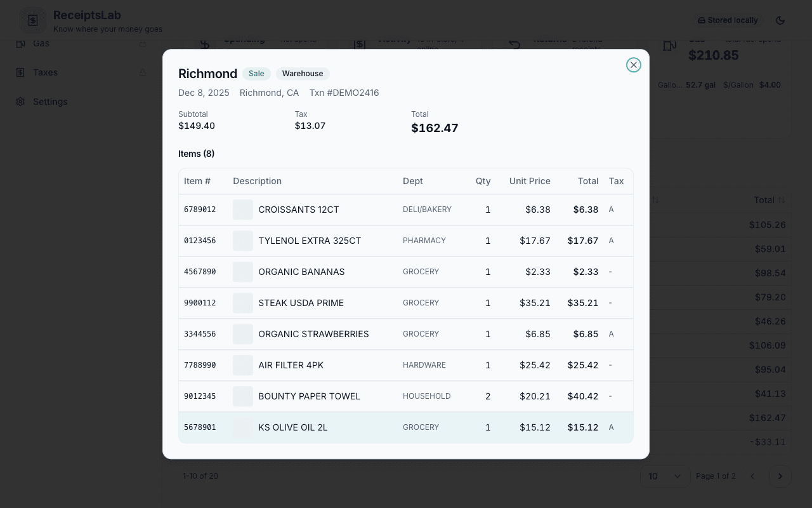Open Settings via the gear icon
Screen dimensions: 812x508
[x=20, y=102]
